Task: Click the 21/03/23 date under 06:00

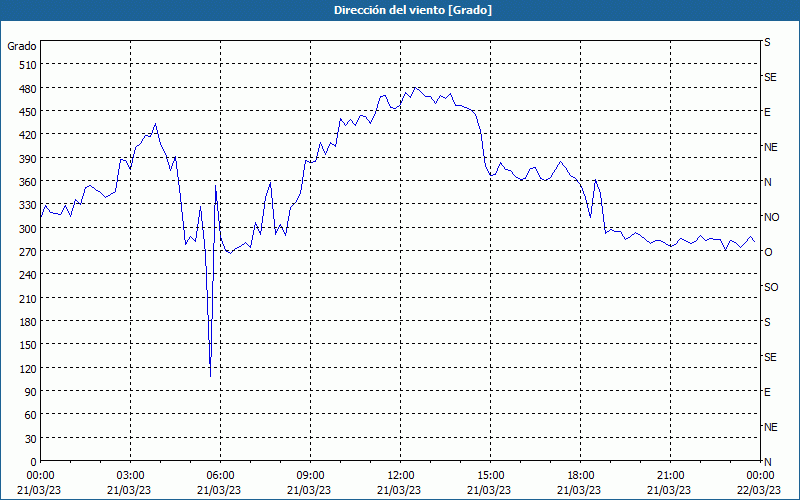Action: point(220,490)
